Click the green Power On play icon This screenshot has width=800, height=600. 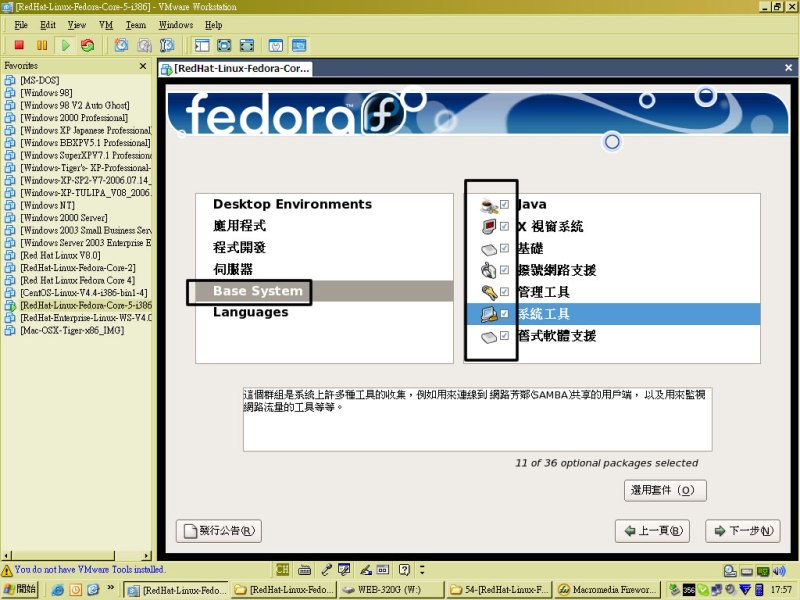65,45
